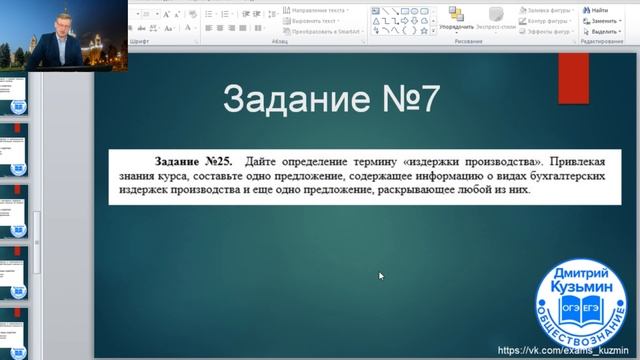
Task: Select the 5-Point Star shape
Action: pos(424,31)
